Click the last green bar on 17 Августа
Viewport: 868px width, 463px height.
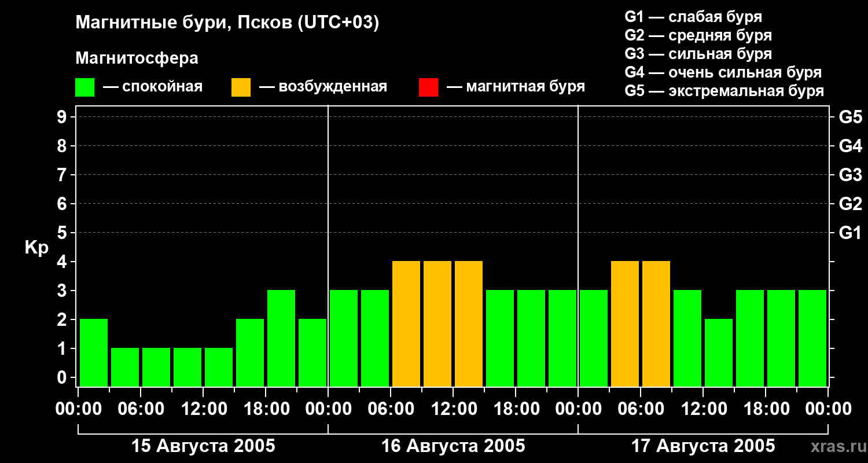[812, 338]
